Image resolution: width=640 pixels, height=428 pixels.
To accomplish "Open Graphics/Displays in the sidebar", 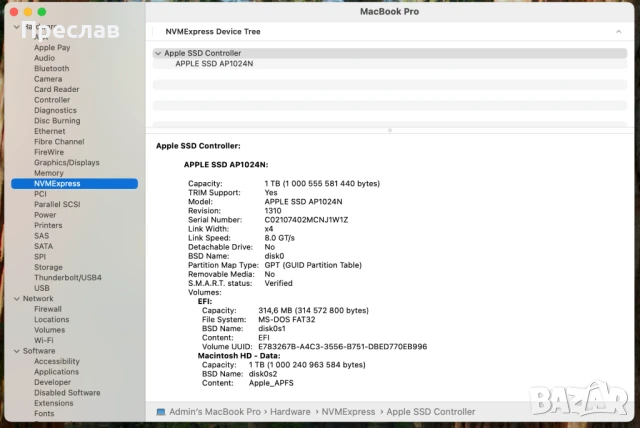I will point(67,162).
